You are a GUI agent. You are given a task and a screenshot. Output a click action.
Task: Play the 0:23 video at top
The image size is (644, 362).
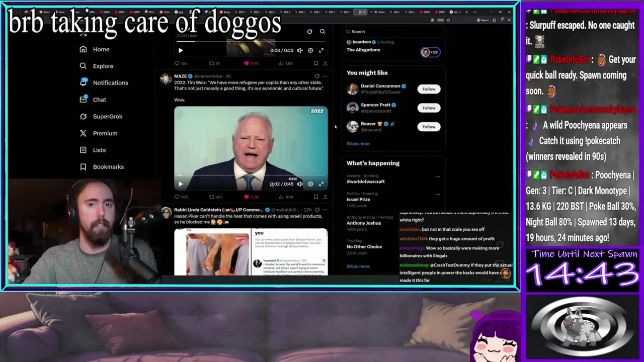pos(181,50)
